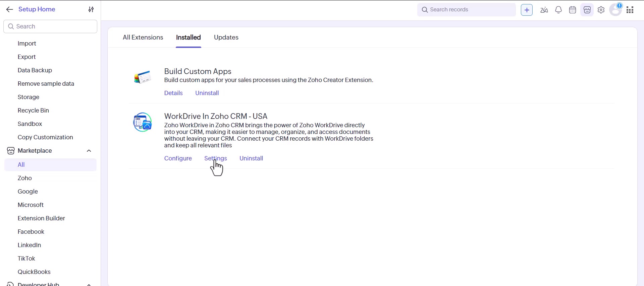
Task: Click the back arrow beside Setup Home
Action: tap(9, 9)
